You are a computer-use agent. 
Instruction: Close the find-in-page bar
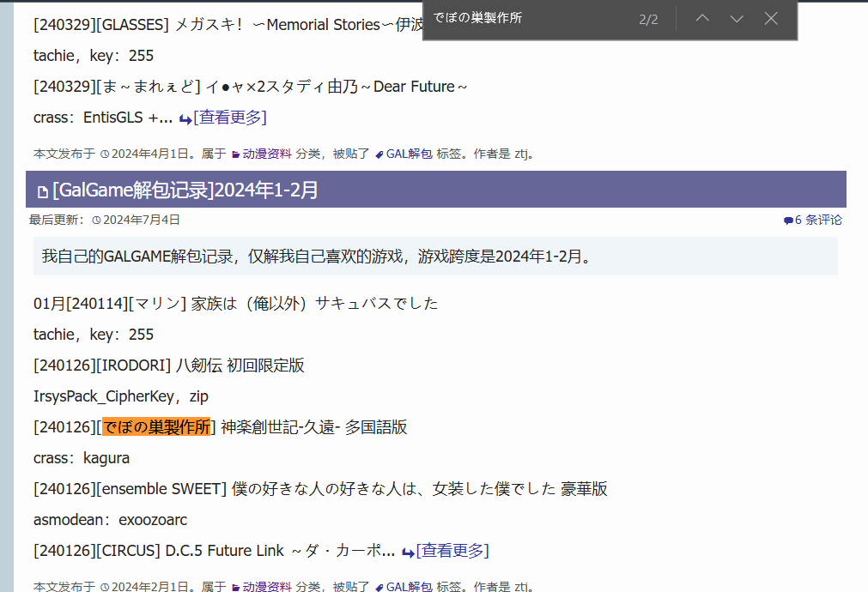(x=771, y=19)
